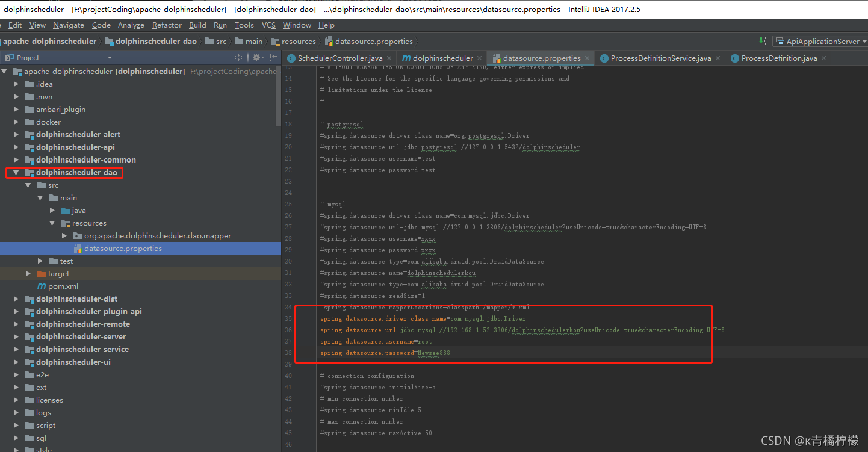Click the src folder breadcrumb
Viewport: 868px width, 452px height.
(215, 42)
